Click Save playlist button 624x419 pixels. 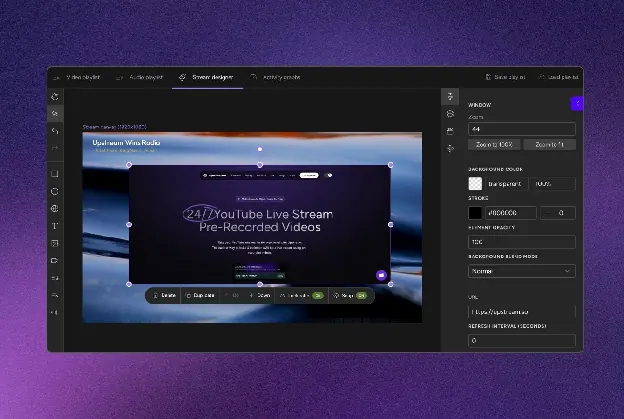506,77
